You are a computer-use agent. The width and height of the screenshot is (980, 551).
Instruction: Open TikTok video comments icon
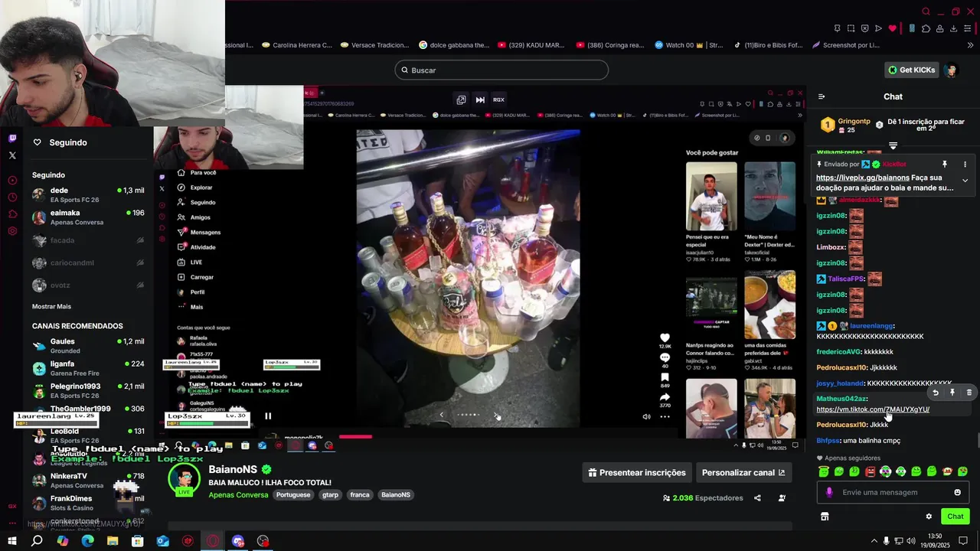pyautogui.click(x=665, y=357)
